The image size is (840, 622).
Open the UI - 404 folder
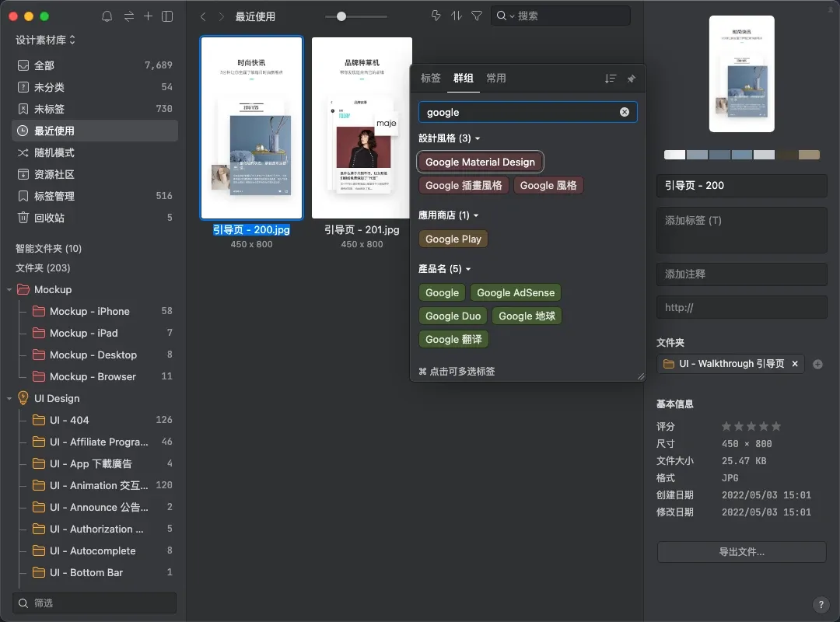[102, 420]
